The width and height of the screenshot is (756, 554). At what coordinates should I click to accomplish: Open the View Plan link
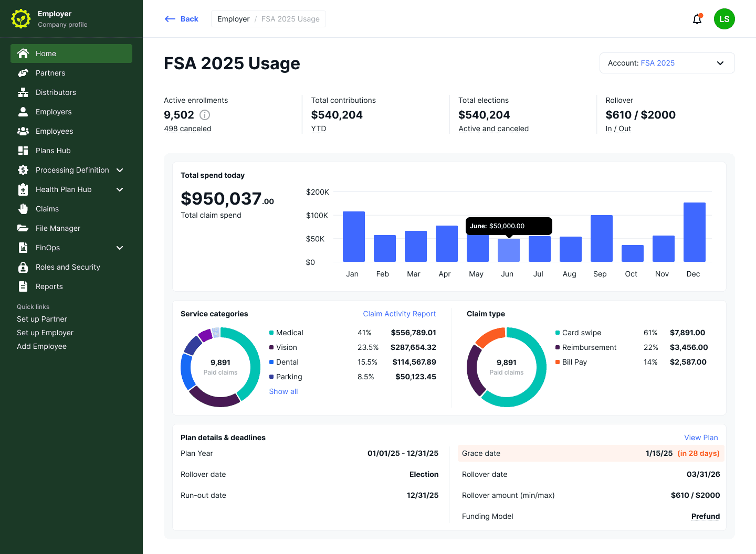tap(701, 438)
